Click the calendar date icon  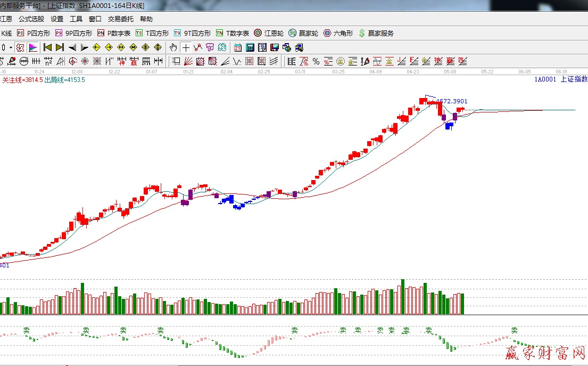point(237,47)
